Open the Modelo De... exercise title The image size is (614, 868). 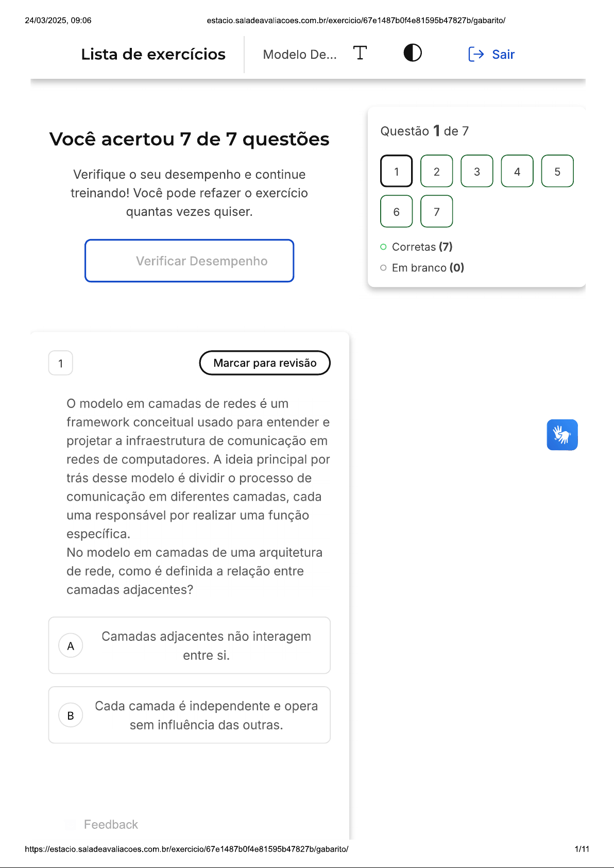coord(300,55)
